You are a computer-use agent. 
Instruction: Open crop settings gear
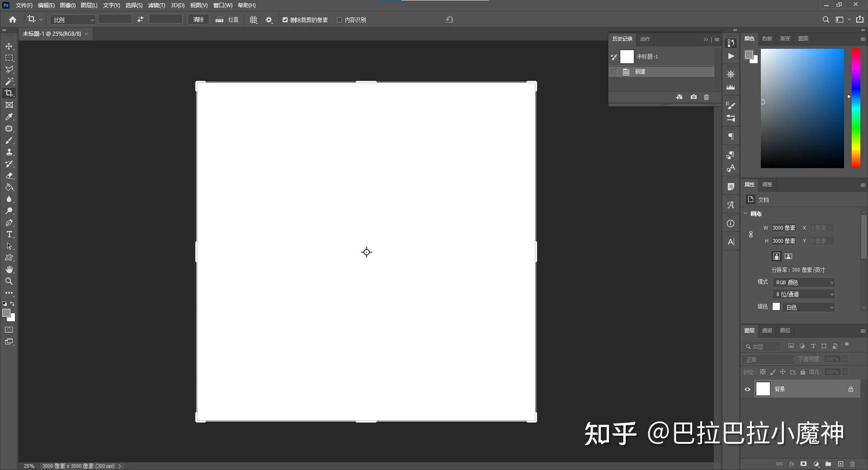tap(269, 20)
